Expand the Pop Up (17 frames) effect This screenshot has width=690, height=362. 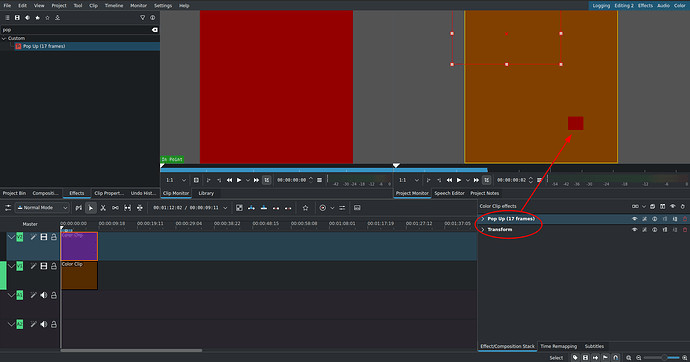point(483,219)
